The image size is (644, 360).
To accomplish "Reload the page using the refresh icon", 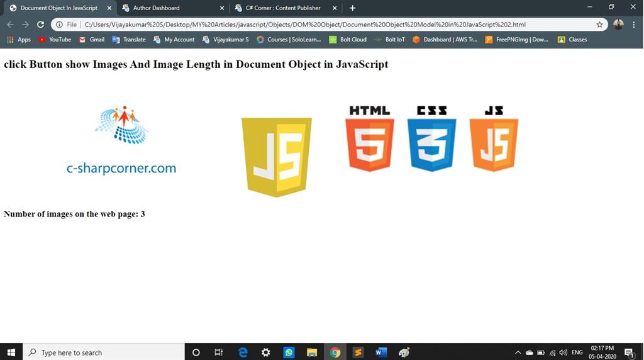I will click(40, 25).
